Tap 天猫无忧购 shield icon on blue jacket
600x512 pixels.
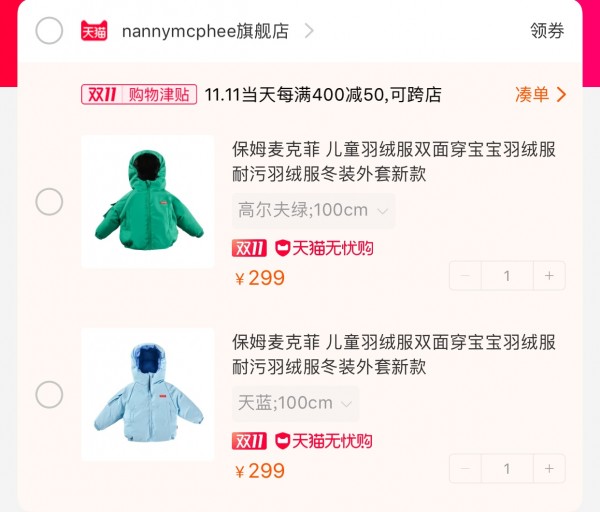[x=282, y=441]
